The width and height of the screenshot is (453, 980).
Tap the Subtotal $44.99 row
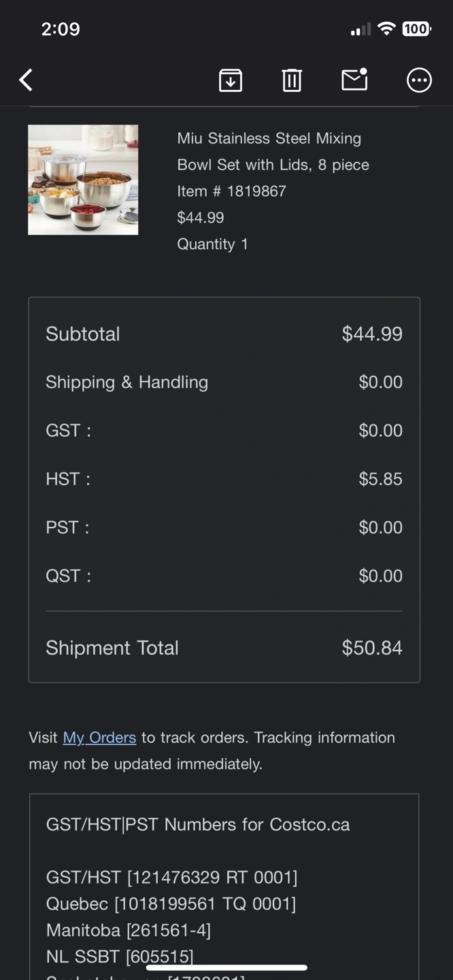click(x=224, y=334)
